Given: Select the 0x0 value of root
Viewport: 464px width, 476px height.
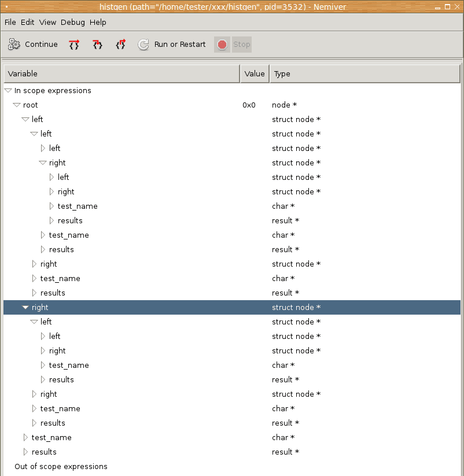Looking at the screenshot, I should 249,105.
